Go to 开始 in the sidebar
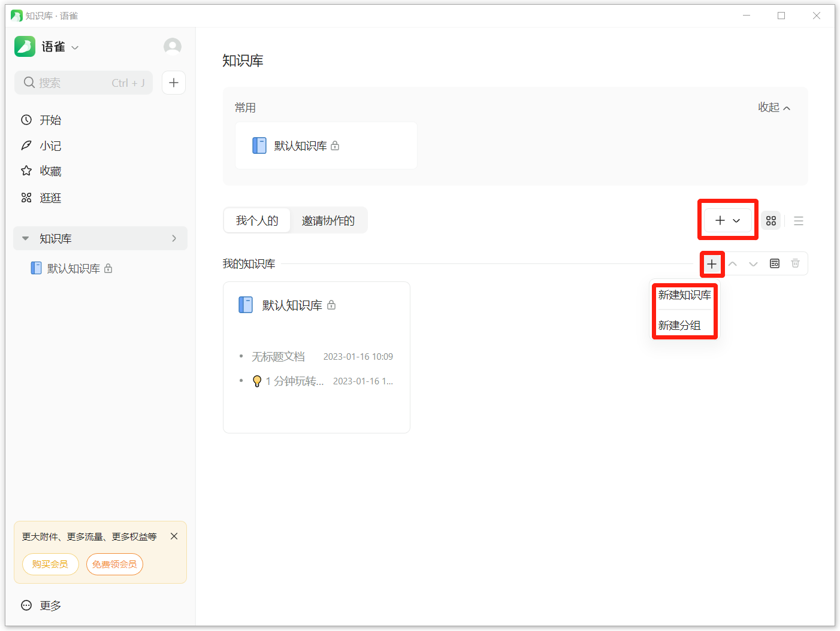This screenshot has width=840, height=631. pos(50,120)
